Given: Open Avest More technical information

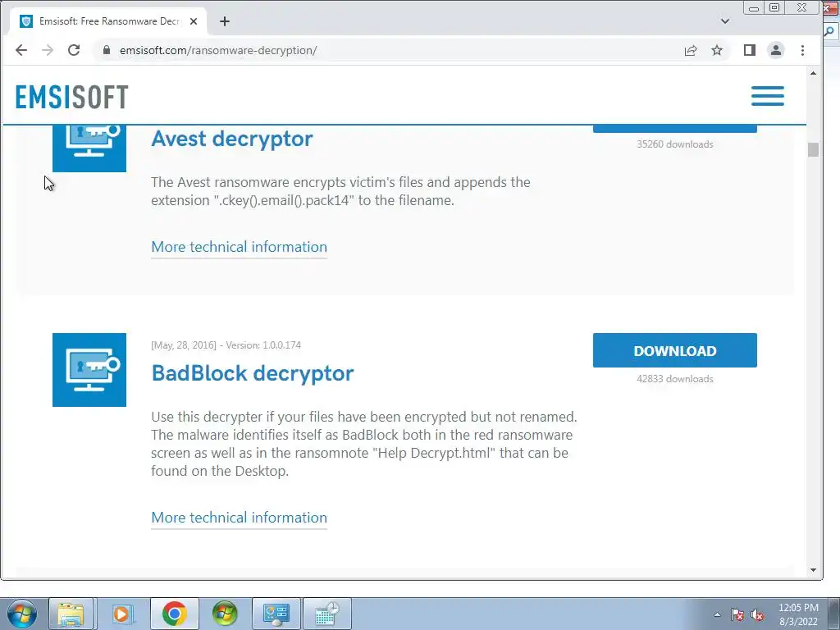Looking at the screenshot, I should click(239, 247).
